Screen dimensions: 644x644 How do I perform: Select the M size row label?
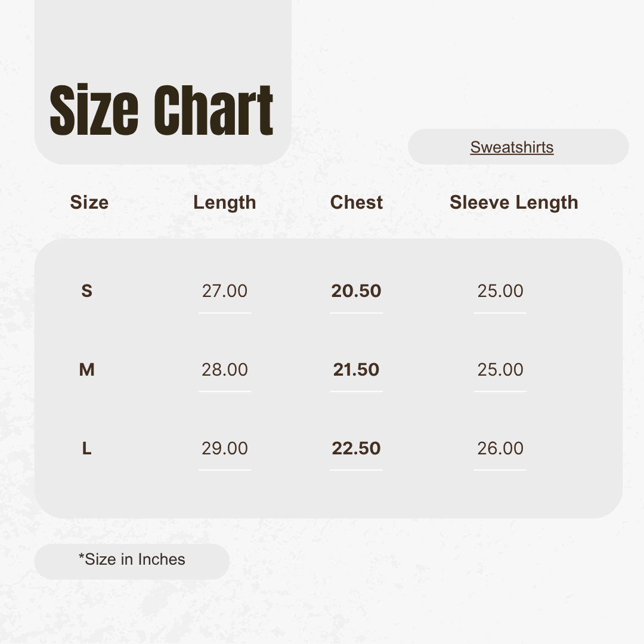pyautogui.click(x=87, y=370)
